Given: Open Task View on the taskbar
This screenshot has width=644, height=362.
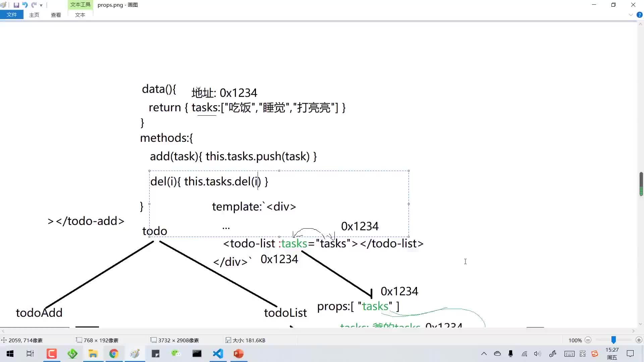Looking at the screenshot, I should pos(30,354).
